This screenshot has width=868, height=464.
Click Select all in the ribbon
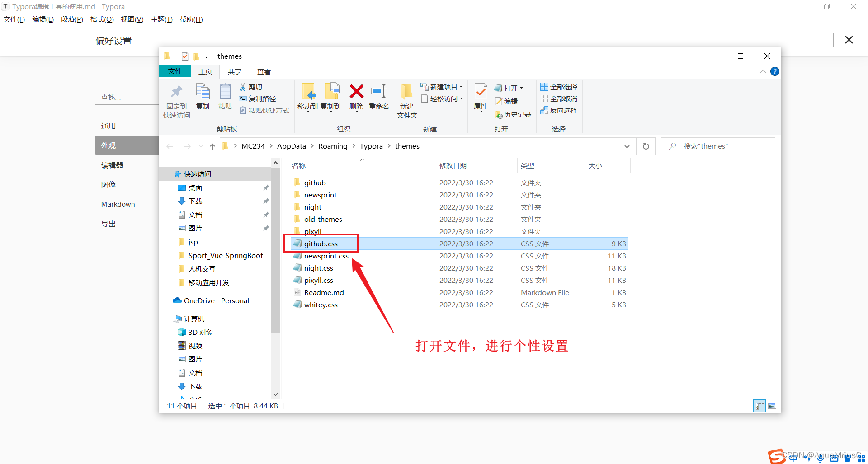pyautogui.click(x=559, y=87)
